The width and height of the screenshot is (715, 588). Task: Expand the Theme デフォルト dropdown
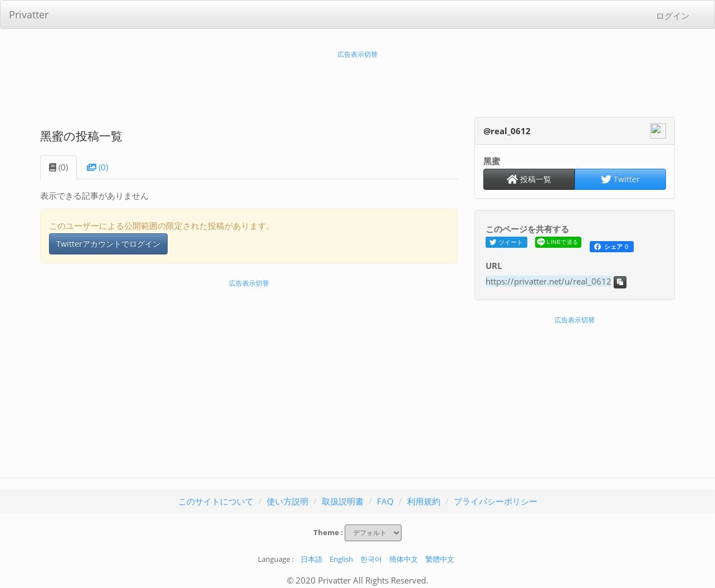tap(373, 533)
